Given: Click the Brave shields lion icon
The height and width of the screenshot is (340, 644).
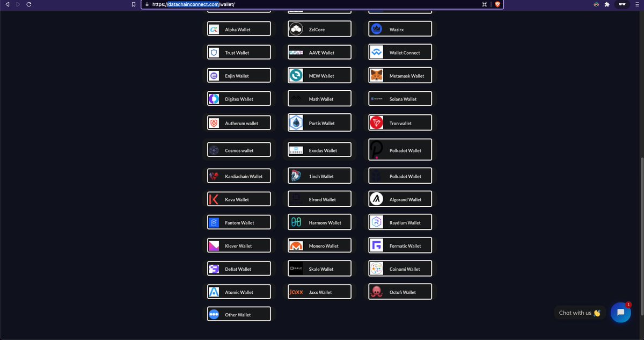Looking at the screenshot, I should point(497,4).
